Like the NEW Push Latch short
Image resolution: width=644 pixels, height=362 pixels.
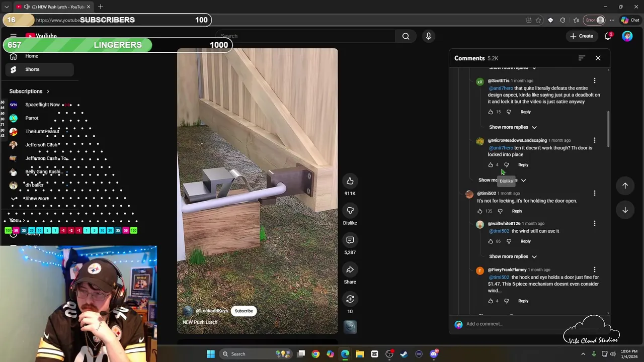[350, 181]
